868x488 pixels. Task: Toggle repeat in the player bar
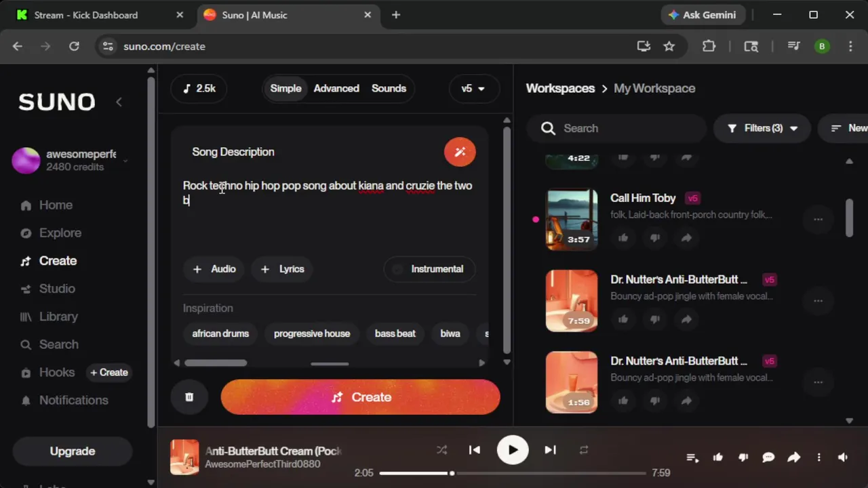tap(583, 450)
